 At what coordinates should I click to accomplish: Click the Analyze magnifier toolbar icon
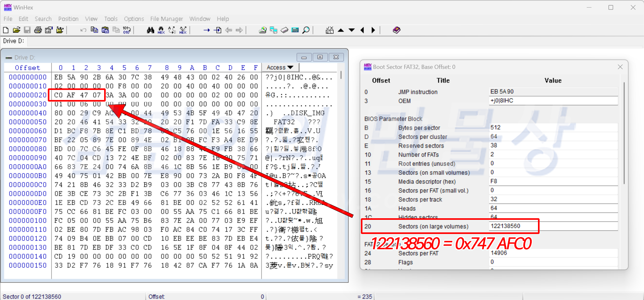tap(306, 30)
